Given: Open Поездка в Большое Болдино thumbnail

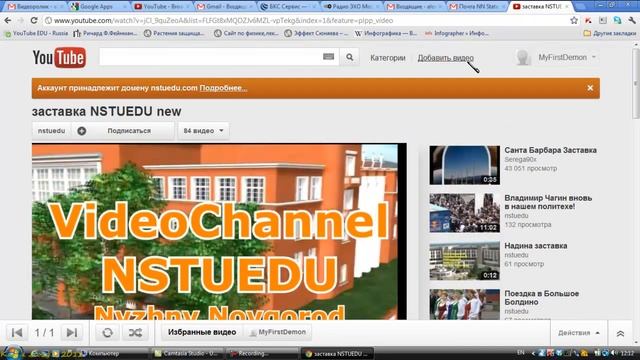Looking at the screenshot, I should click(464, 304).
